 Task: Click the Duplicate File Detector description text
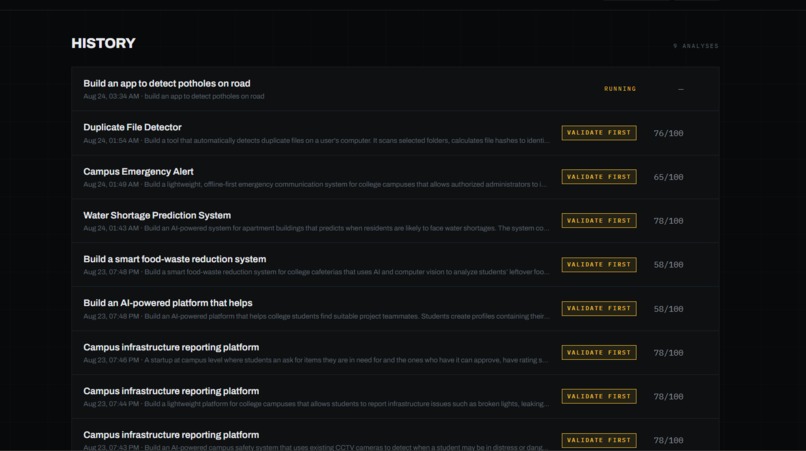pos(316,140)
